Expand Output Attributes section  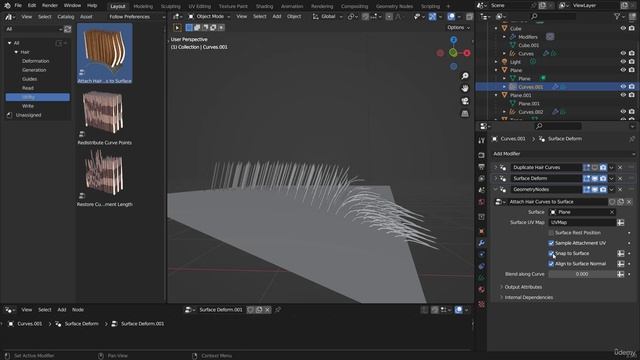tap(523, 287)
